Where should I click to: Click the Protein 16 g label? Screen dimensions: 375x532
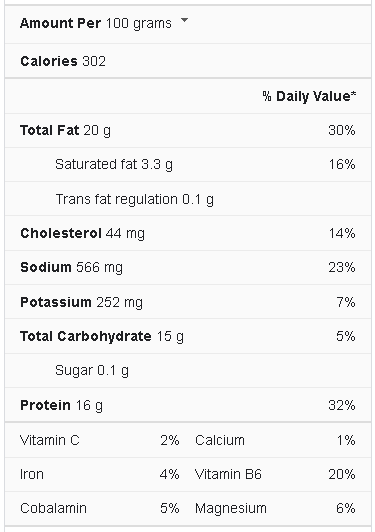(61, 405)
